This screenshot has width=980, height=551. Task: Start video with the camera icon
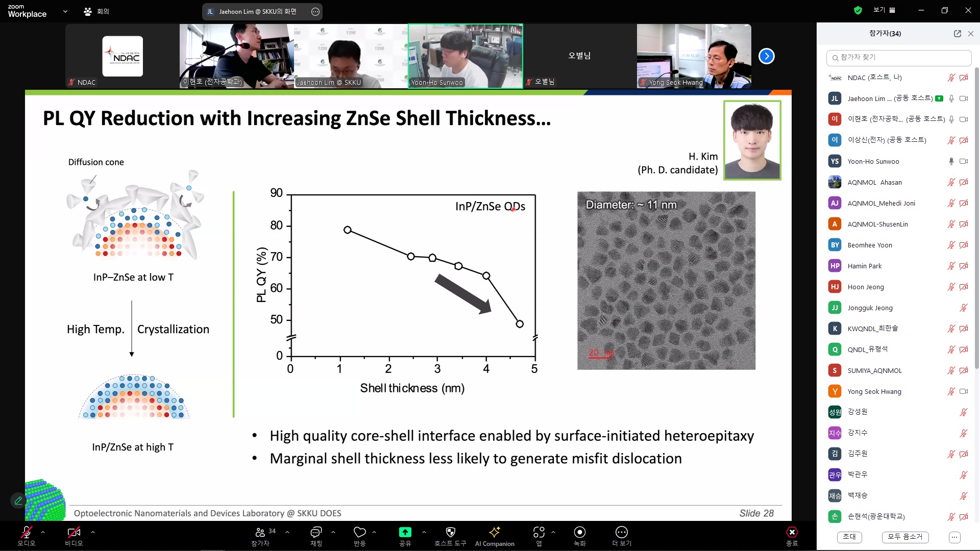[x=73, y=532]
